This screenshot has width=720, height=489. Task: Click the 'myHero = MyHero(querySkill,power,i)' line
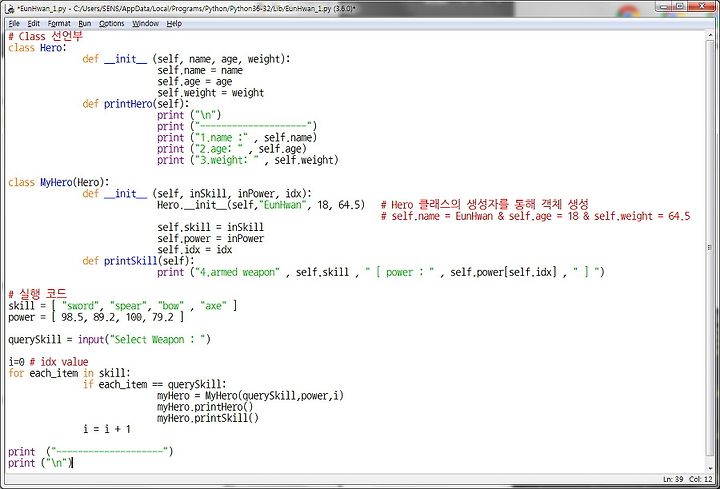pyautogui.click(x=250, y=396)
